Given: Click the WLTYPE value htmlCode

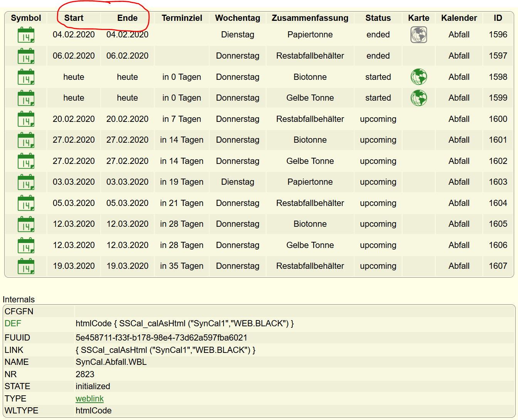Looking at the screenshot, I should 94,410.
